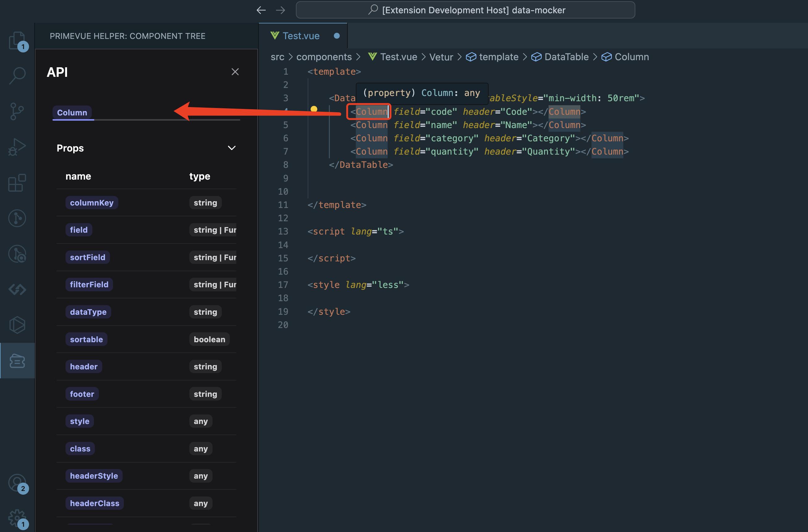Click the API heading
Viewport: 808px width, 532px height.
click(x=57, y=72)
